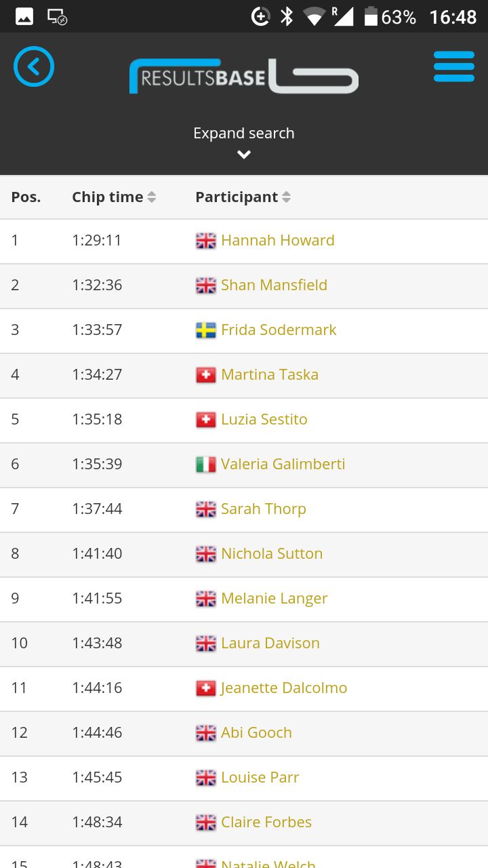Tap the Swedish flag beside Frida Sodermark
488x868 pixels.
tap(206, 330)
